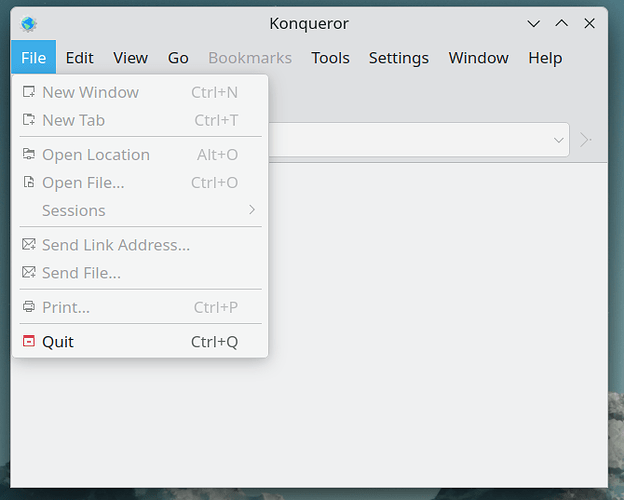624x500 pixels.
Task: Choose New Window from the File menu
Action: (140, 92)
